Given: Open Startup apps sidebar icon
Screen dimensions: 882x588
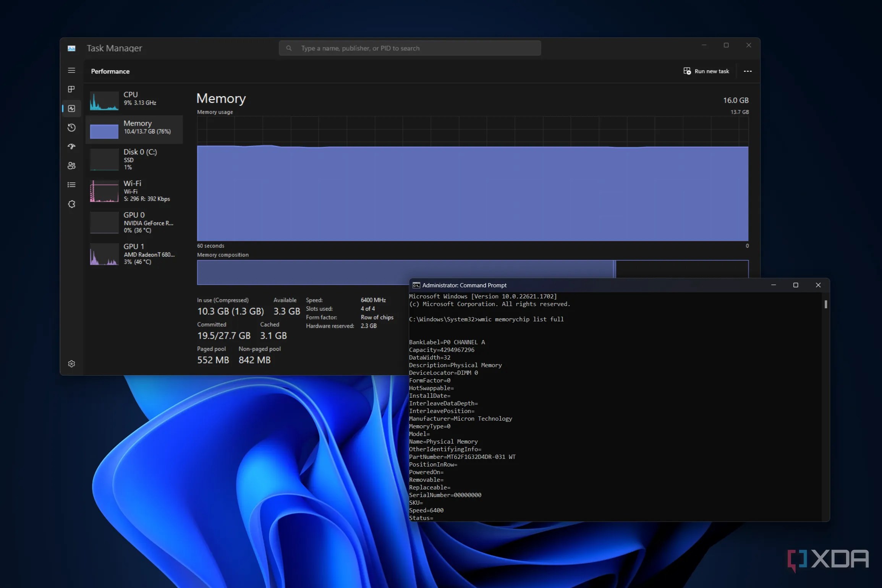Looking at the screenshot, I should pos(71,146).
